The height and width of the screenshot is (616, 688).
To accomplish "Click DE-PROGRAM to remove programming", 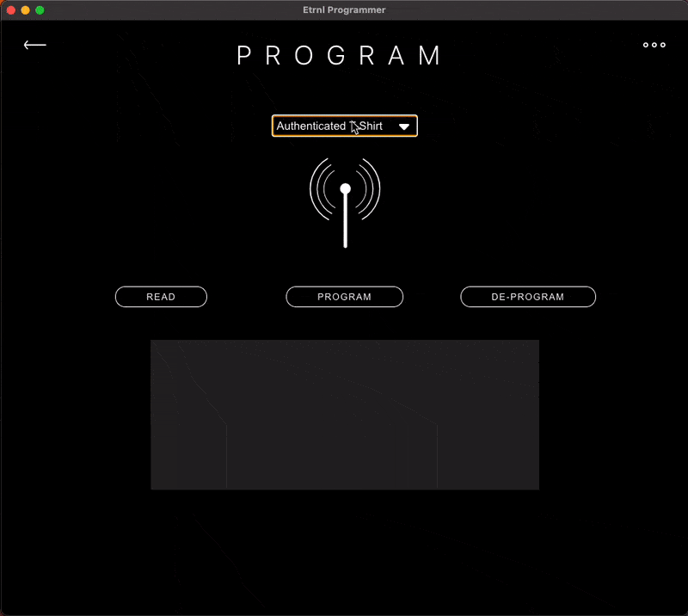I will (x=527, y=296).
